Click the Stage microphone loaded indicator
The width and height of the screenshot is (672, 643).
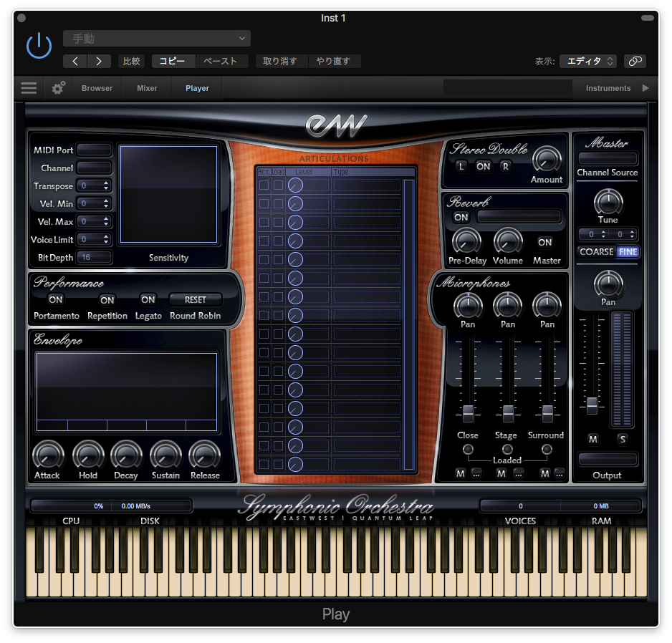point(507,450)
